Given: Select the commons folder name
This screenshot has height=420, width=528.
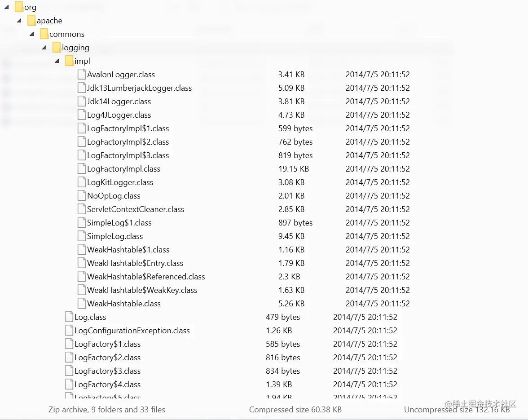Looking at the screenshot, I should [x=67, y=34].
